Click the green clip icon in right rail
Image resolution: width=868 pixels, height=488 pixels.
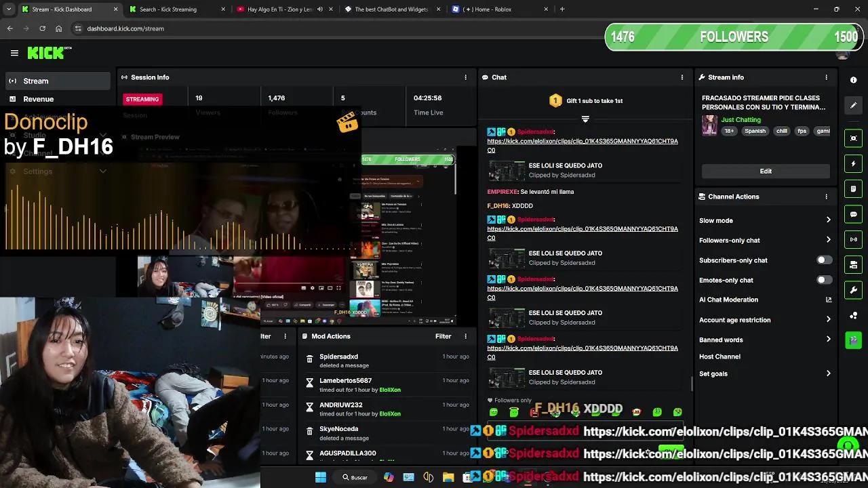pyautogui.click(x=853, y=340)
